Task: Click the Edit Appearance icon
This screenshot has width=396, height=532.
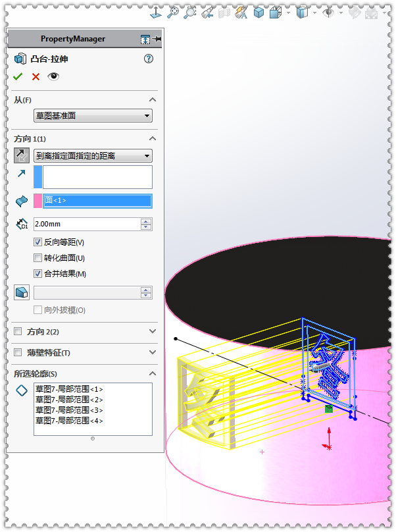Action: tap(355, 13)
